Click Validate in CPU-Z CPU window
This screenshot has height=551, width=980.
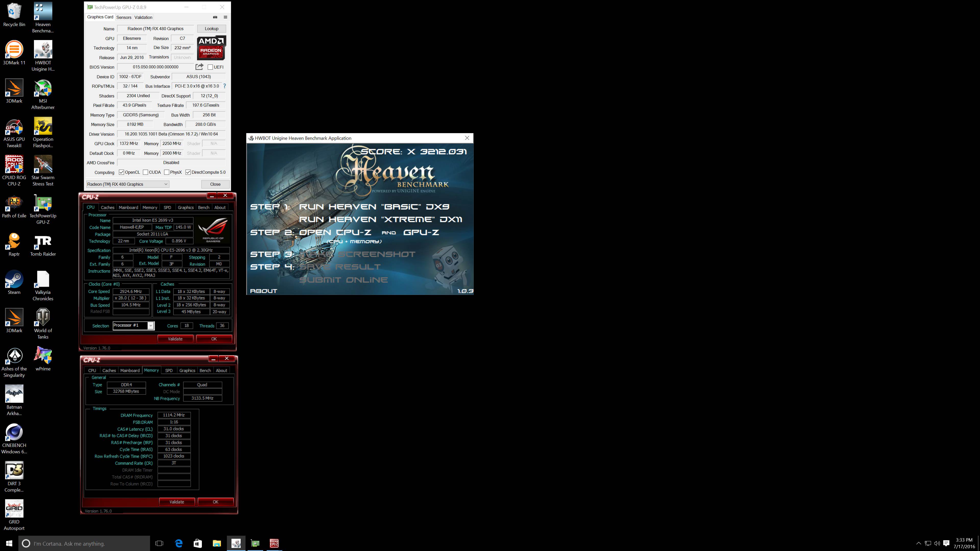(175, 339)
